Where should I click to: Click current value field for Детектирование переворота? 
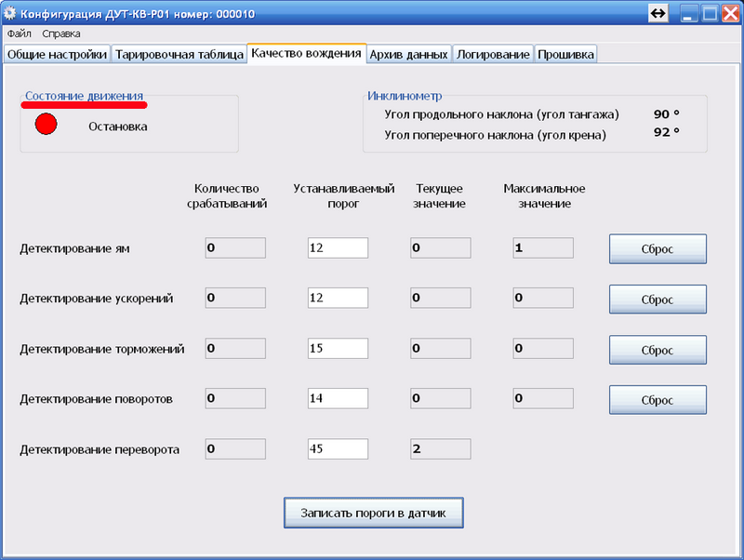click(x=440, y=449)
